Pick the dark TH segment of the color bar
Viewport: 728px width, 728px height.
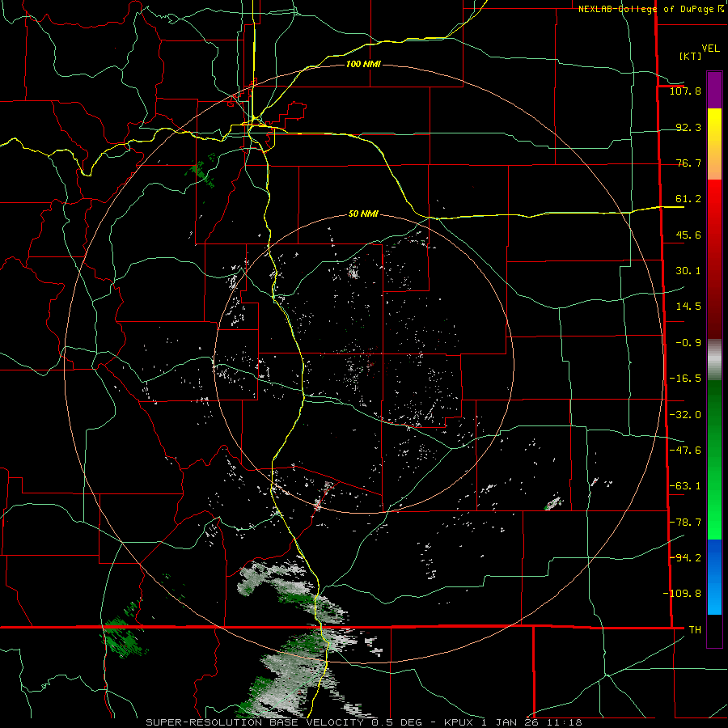click(x=714, y=630)
